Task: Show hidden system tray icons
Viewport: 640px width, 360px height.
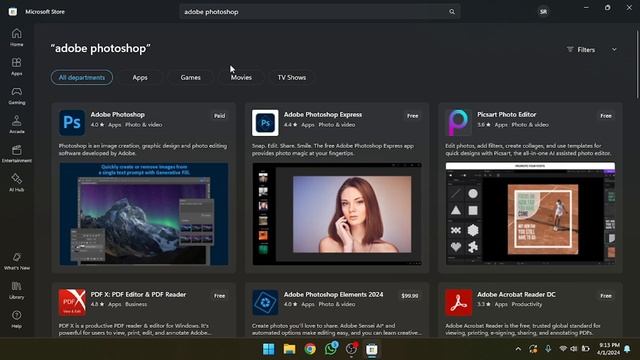Action: point(518,349)
